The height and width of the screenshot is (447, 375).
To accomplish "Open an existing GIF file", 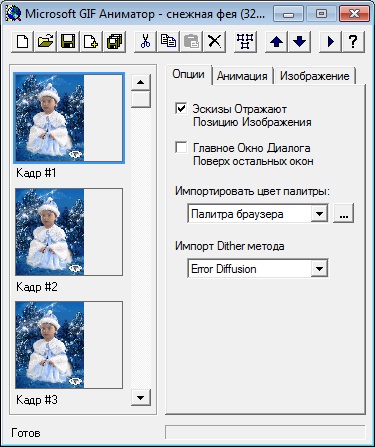I will (x=45, y=42).
